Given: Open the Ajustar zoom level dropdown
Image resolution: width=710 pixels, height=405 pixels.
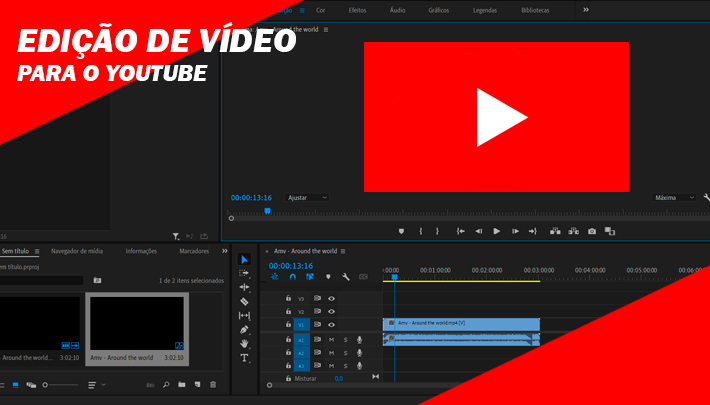Looking at the screenshot, I should [x=307, y=198].
